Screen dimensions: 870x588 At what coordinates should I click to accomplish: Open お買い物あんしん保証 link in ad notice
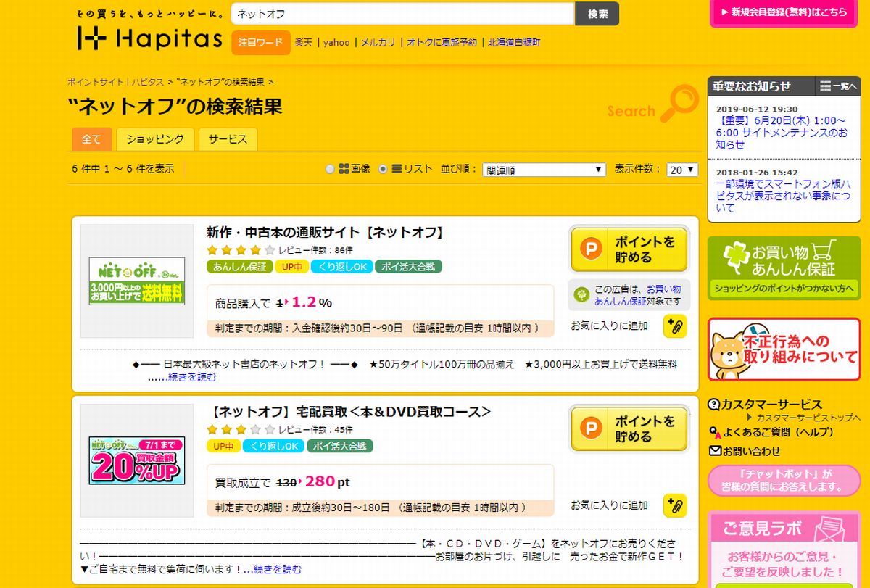[x=638, y=294]
